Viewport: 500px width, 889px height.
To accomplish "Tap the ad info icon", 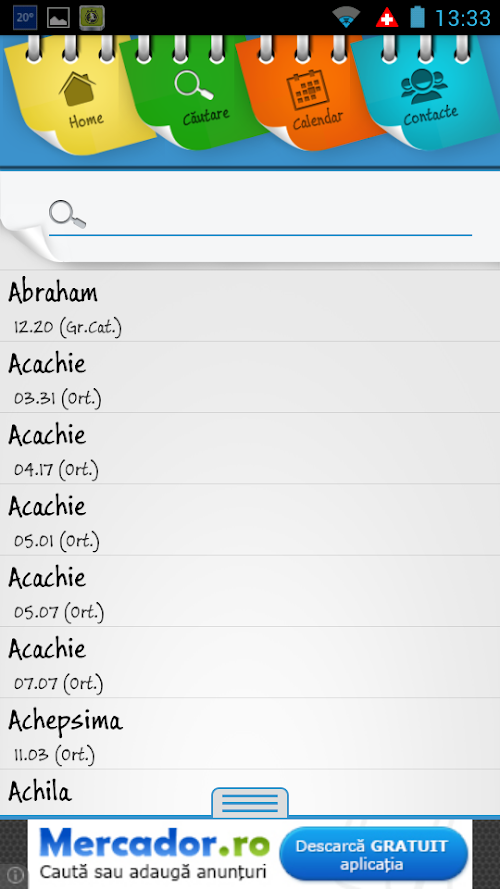I will click(x=15, y=875).
